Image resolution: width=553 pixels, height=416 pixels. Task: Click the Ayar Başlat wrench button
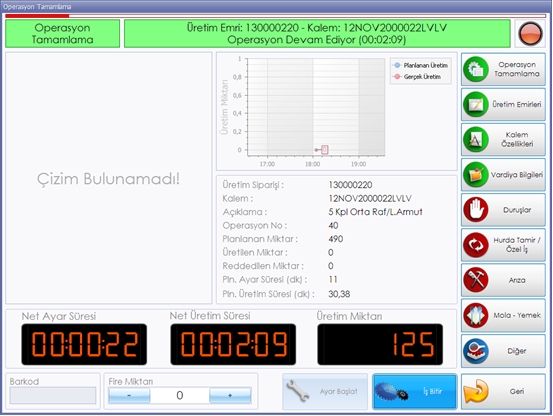click(x=325, y=391)
